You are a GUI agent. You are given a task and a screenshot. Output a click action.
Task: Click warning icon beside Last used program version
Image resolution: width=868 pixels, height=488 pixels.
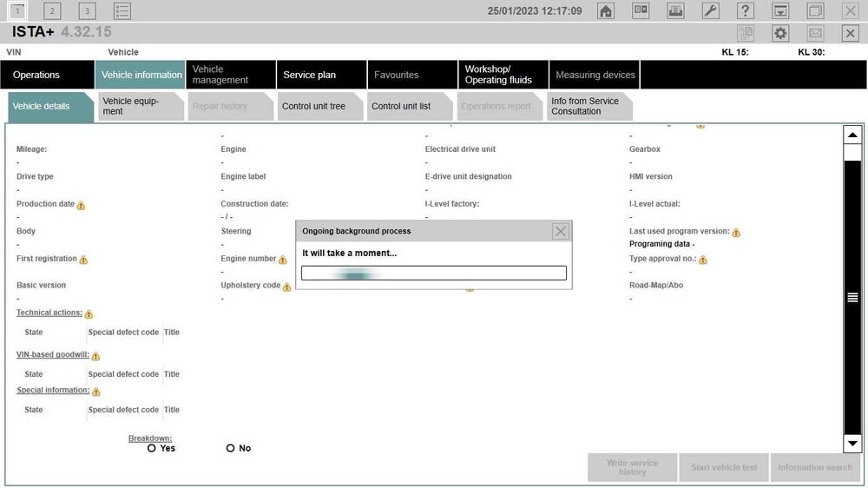click(736, 233)
